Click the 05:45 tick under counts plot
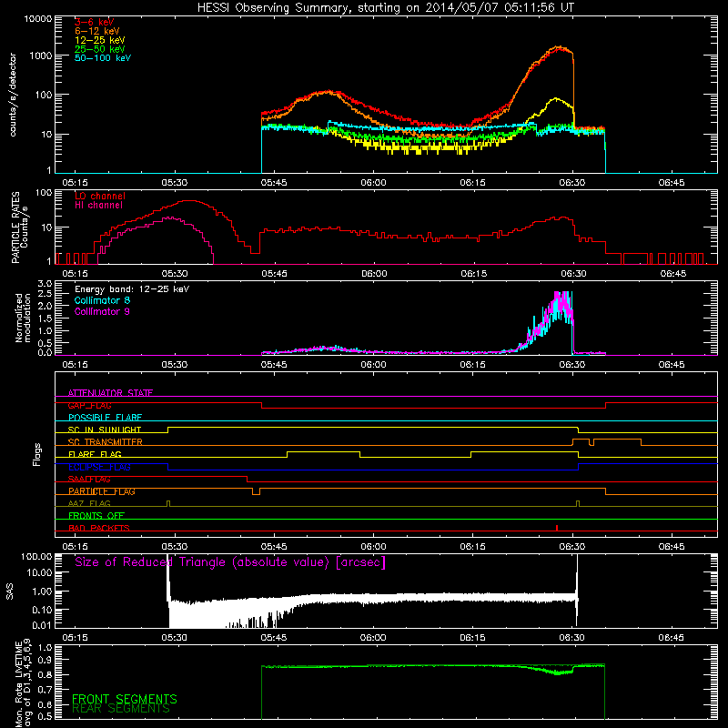This screenshot has height=728, width=728. [x=274, y=183]
